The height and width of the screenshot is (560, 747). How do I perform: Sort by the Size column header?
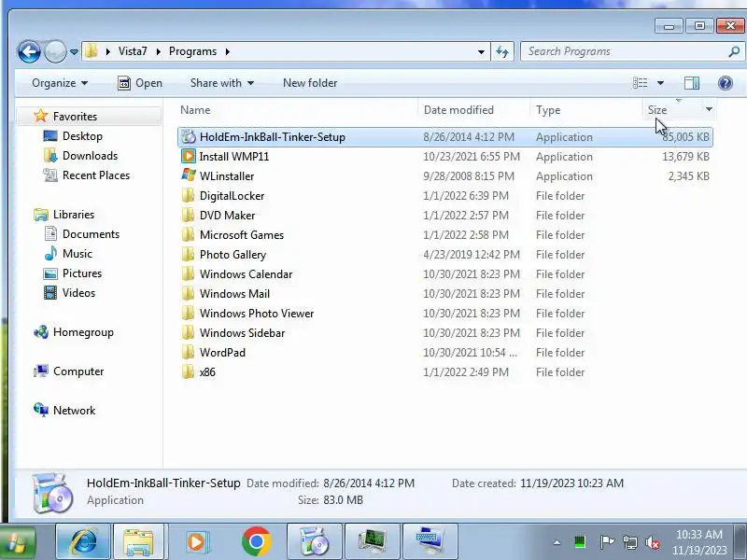tap(657, 110)
